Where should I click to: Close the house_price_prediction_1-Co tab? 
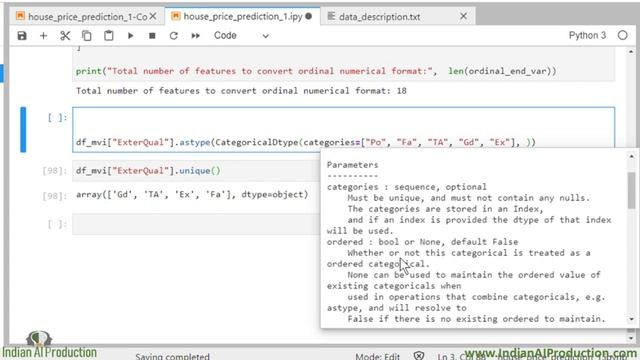click(153, 16)
